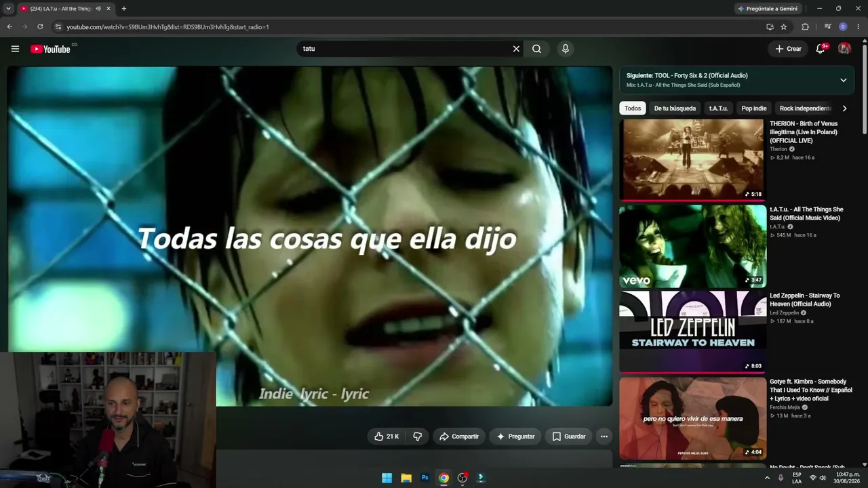Screen dimensions: 868x488
Task: Click the Pregúntale a Gemini button
Action: [768, 9]
